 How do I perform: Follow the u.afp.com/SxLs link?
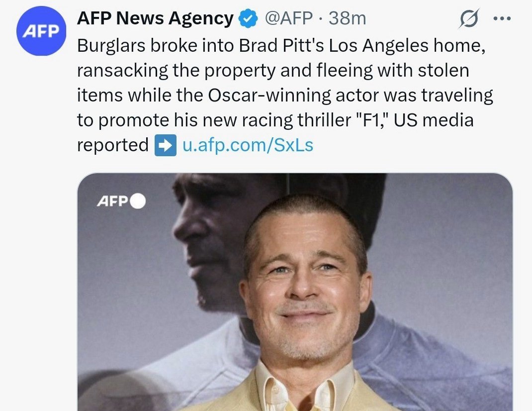pyautogui.click(x=248, y=145)
